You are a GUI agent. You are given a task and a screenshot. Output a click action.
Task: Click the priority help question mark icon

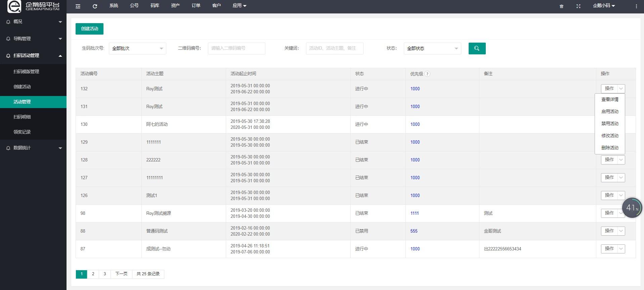click(427, 74)
